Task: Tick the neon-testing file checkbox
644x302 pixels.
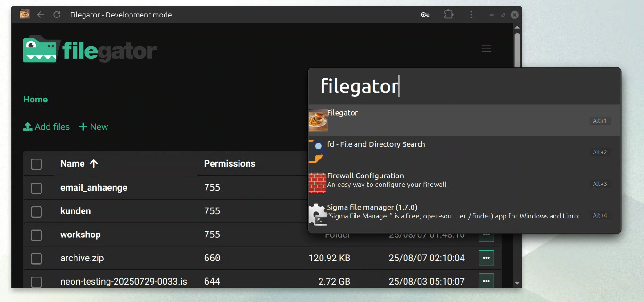Action: pos(36,282)
